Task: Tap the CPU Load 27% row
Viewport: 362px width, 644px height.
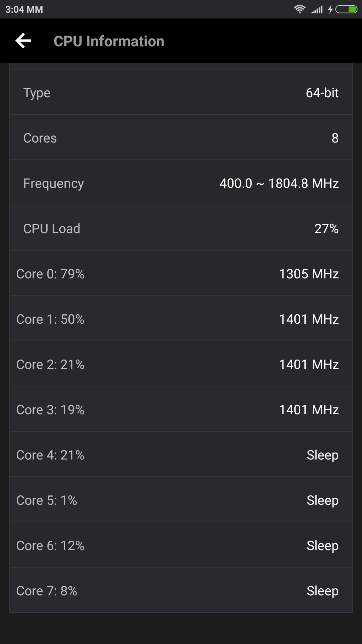Action: 181,228
